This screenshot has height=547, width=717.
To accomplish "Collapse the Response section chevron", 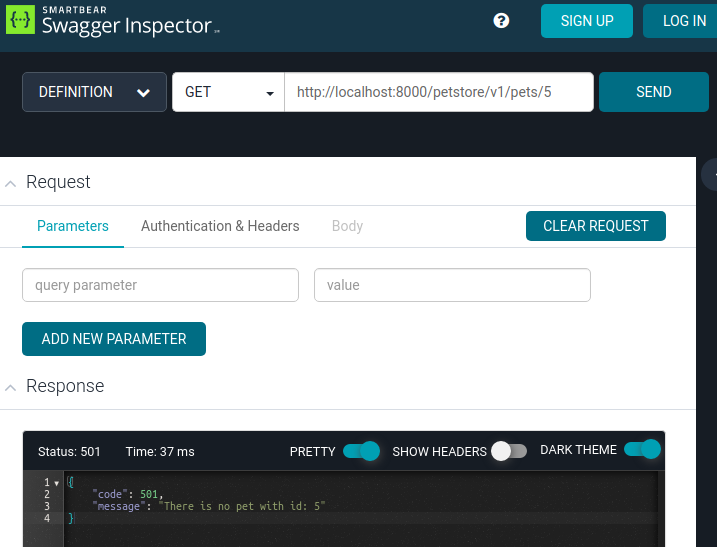I will (x=10, y=387).
